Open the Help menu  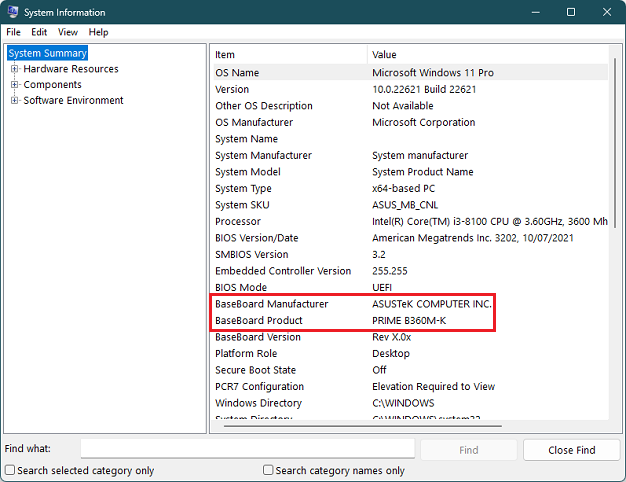(98, 32)
